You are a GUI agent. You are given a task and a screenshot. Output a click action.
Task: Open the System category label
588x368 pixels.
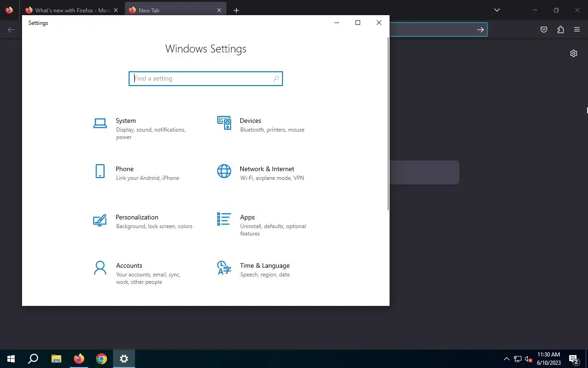click(126, 121)
